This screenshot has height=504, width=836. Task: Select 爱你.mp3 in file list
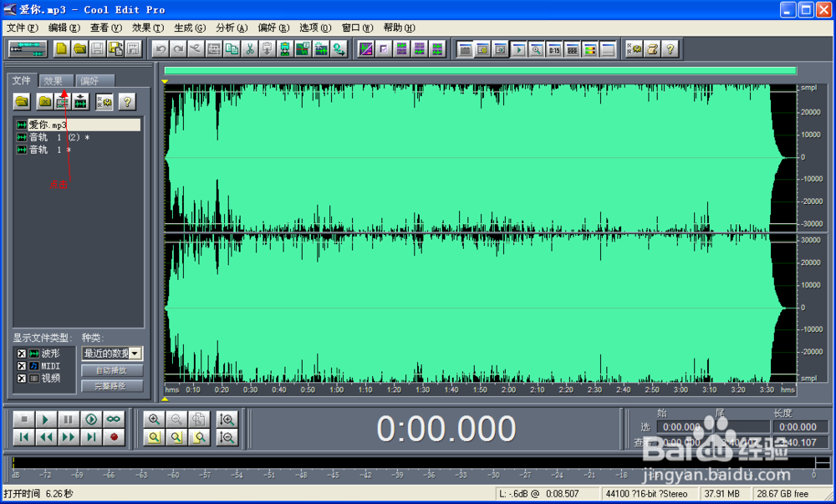click(x=79, y=125)
